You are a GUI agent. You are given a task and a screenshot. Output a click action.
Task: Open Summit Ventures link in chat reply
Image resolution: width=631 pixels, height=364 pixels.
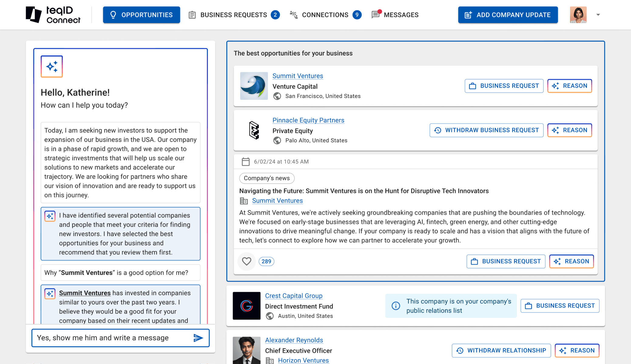(x=85, y=293)
